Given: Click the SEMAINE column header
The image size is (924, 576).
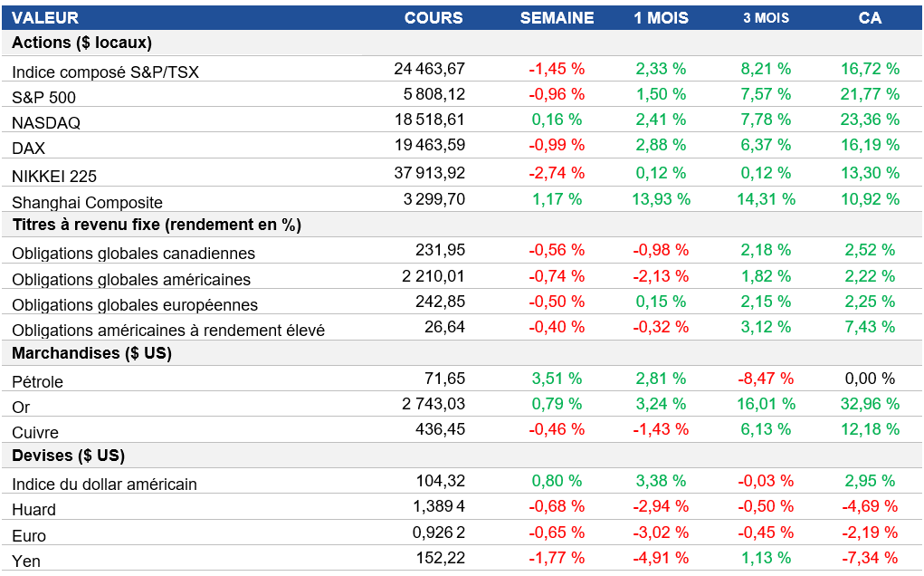Looking at the screenshot, I should coord(557,18).
